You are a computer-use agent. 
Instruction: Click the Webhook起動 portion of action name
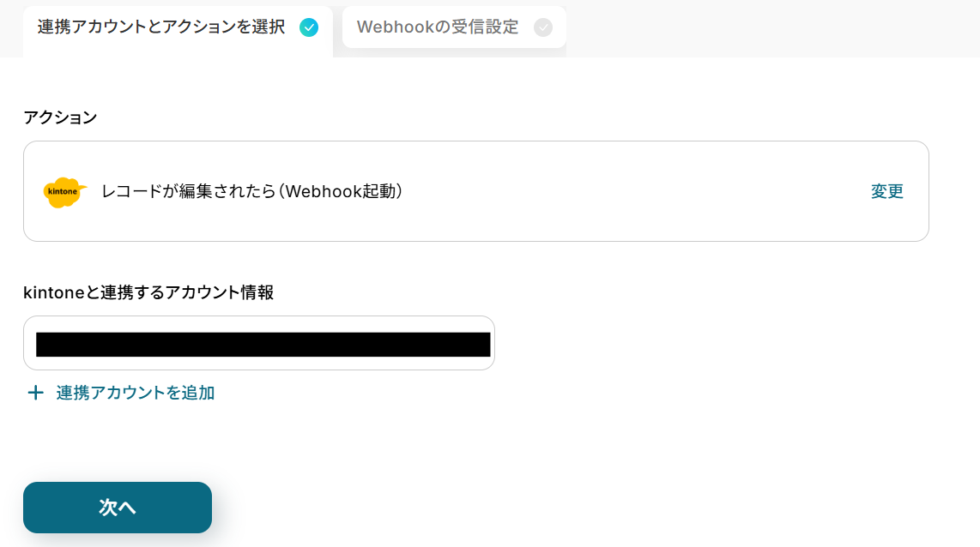(340, 191)
